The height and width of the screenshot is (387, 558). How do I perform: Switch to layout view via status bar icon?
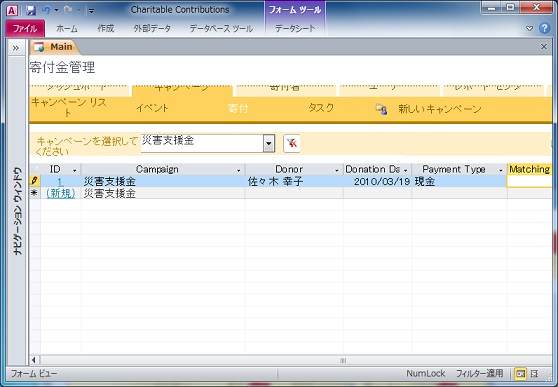534,373
